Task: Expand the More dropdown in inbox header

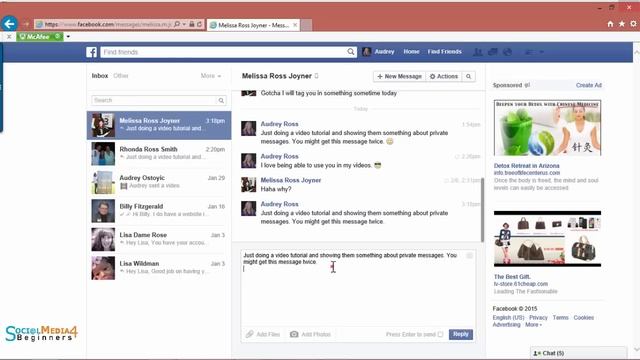Action: 211,76
